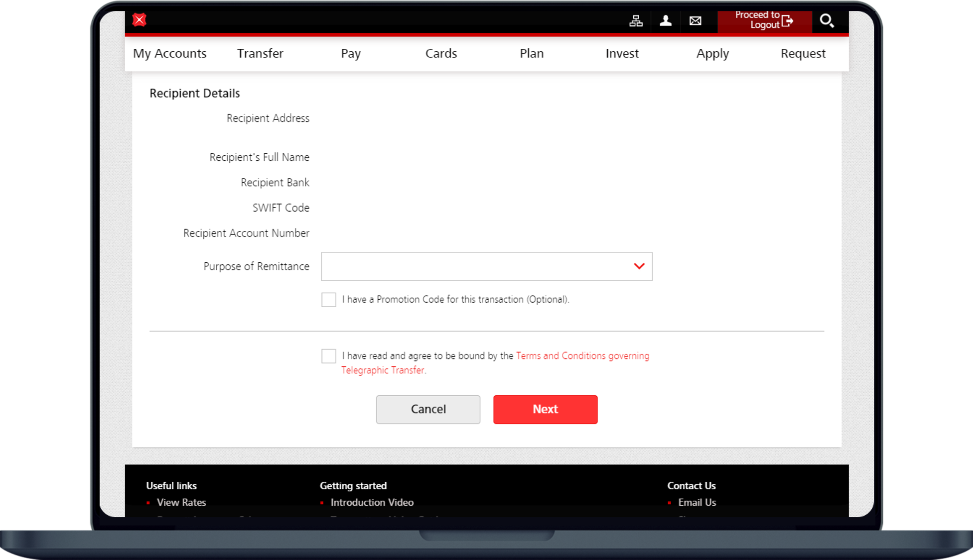Open the Cards menu
This screenshot has height=560, width=973.
coord(441,53)
